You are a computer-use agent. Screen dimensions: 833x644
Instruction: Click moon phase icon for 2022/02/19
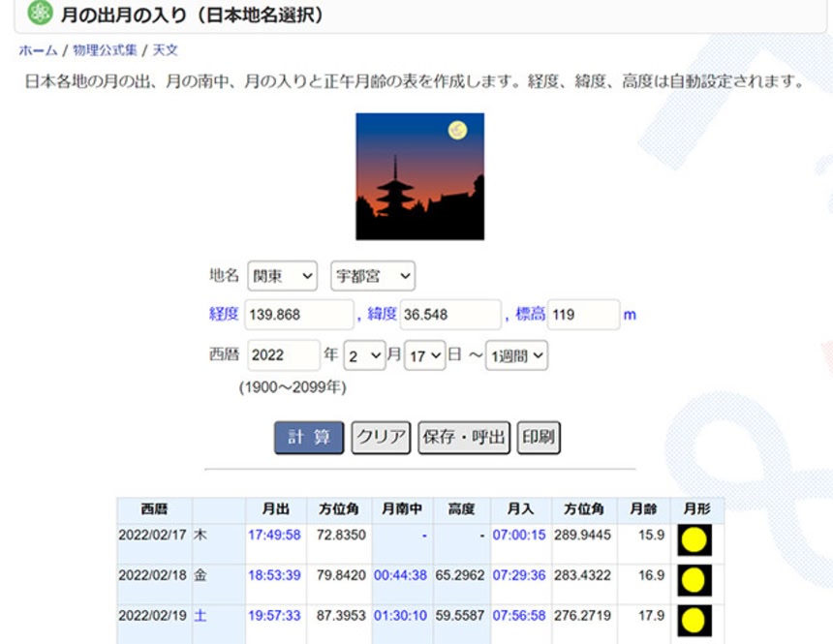694,620
